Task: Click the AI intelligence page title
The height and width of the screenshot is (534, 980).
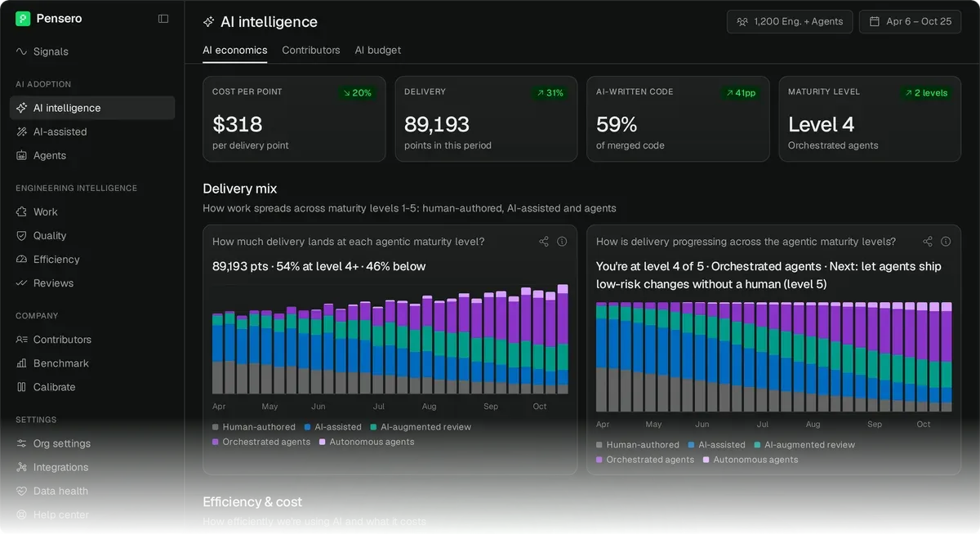Action: [269, 22]
